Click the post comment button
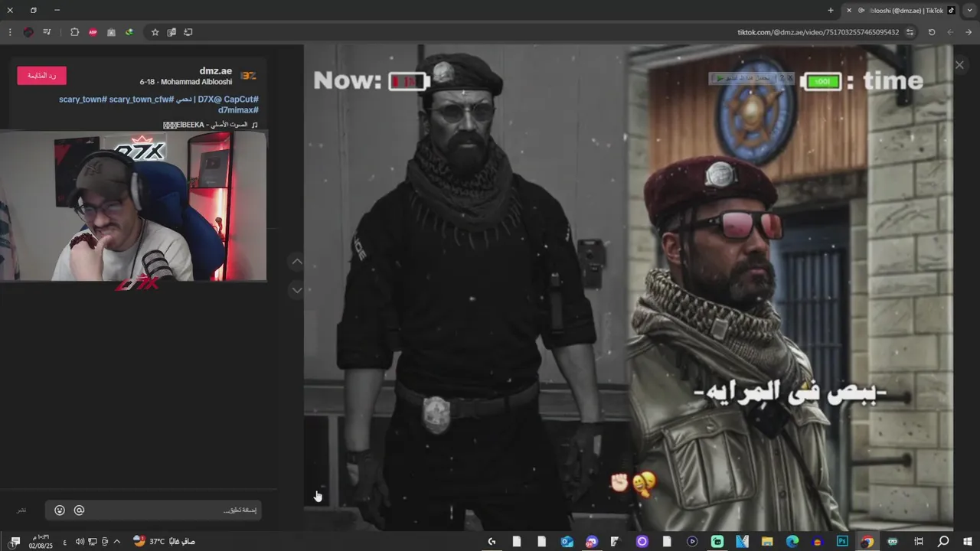 click(21, 510)
